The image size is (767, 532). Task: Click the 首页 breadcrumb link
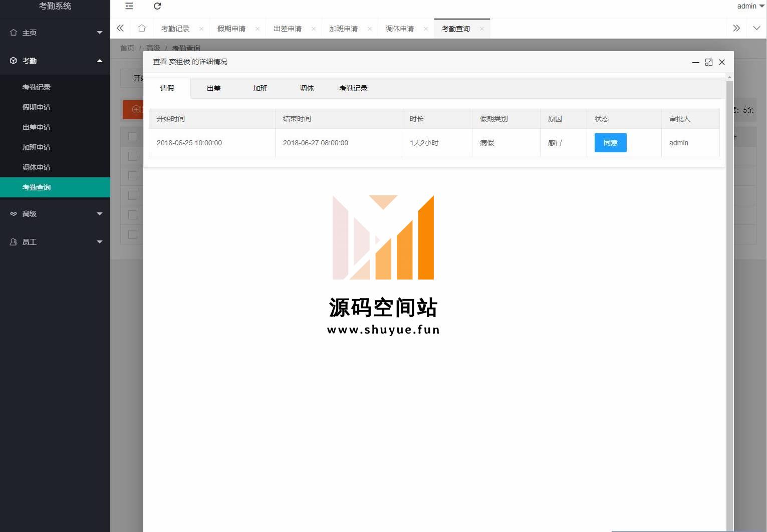(x=127, y=48)
